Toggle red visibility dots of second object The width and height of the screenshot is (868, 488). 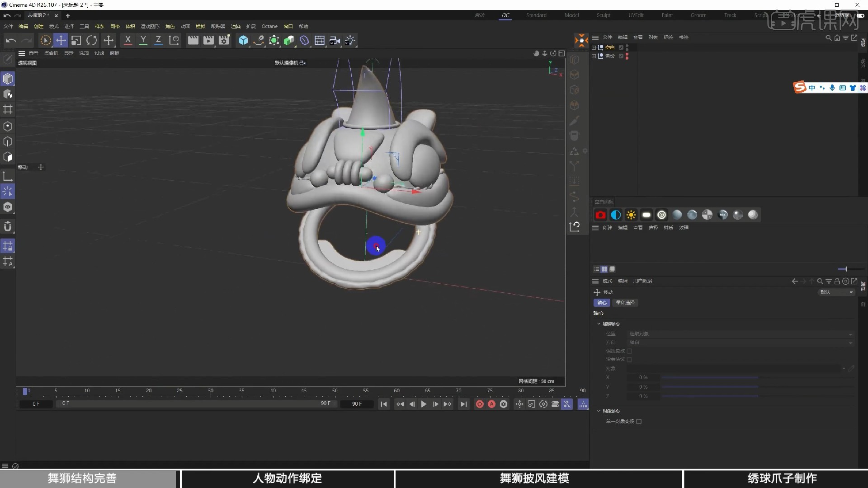pos(627,56)
